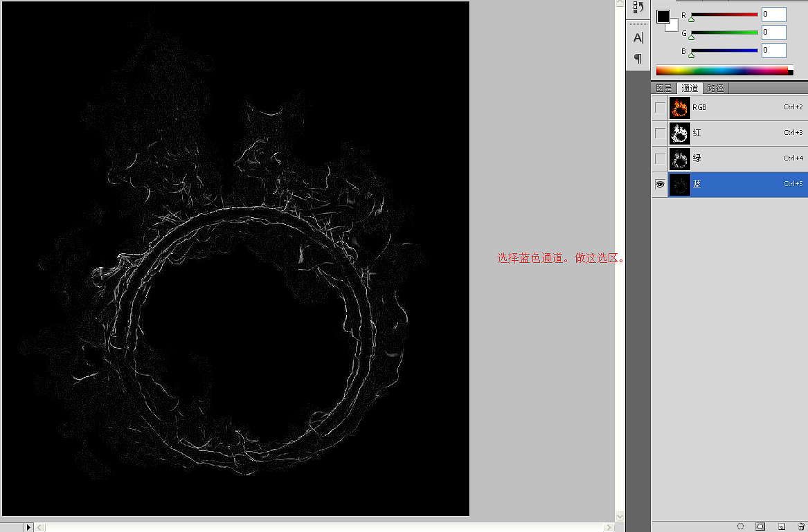The image size is (808, 532).
Task: Load channel as selection icon
Action: tap(741, 526)
